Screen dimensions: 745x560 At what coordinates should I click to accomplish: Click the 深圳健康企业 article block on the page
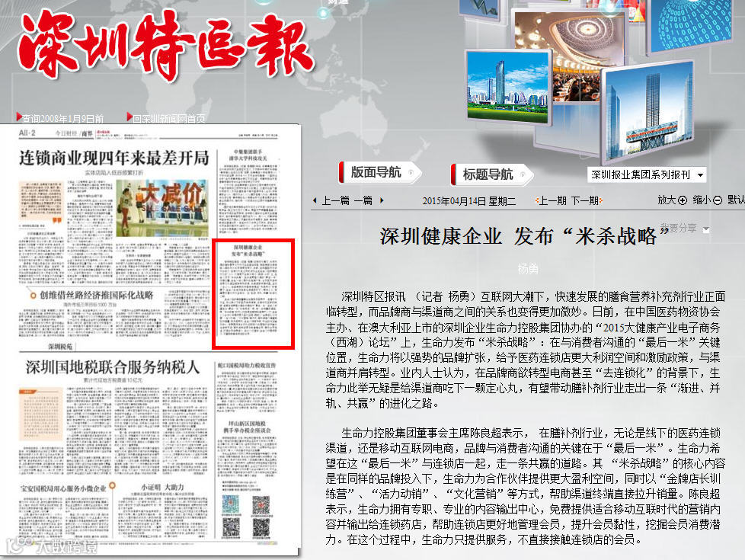coord(253,294)
